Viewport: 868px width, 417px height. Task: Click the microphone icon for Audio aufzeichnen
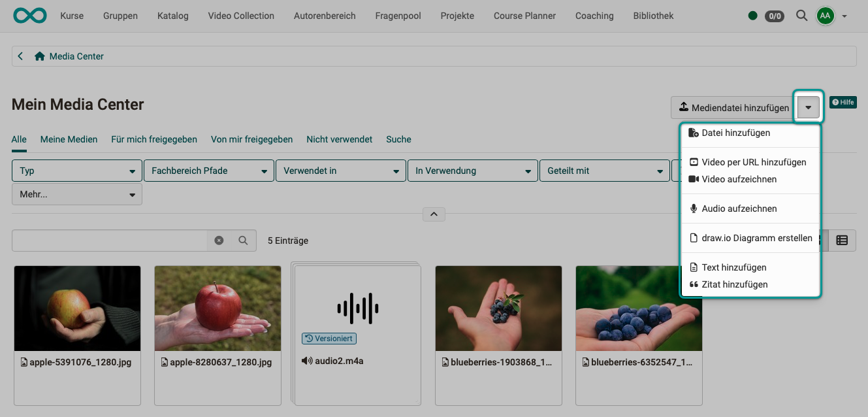(694, 208)
